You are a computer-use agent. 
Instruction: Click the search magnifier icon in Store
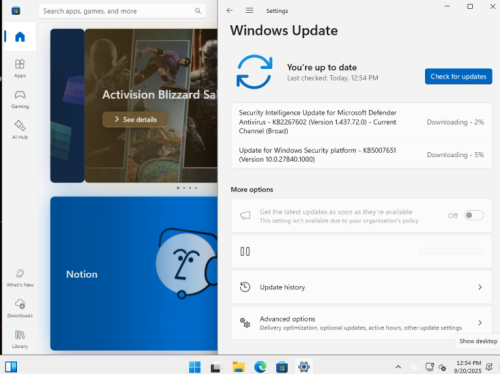(198, 11)
